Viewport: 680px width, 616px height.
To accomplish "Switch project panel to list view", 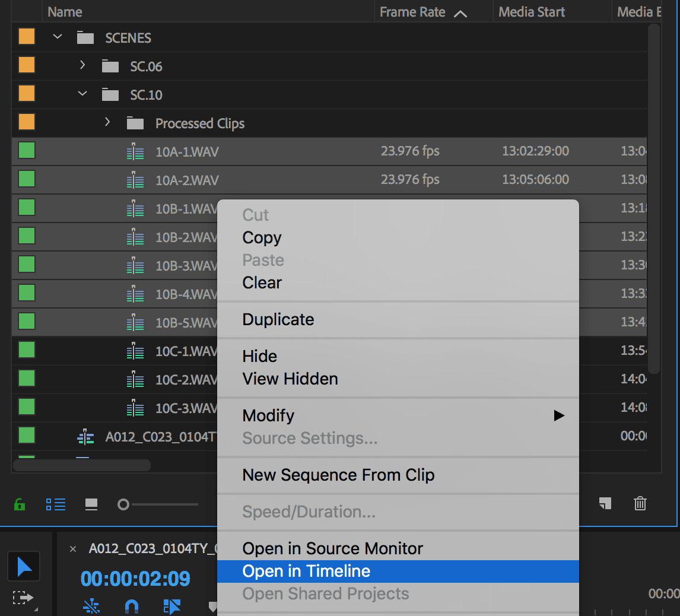I will pos(56,504).
